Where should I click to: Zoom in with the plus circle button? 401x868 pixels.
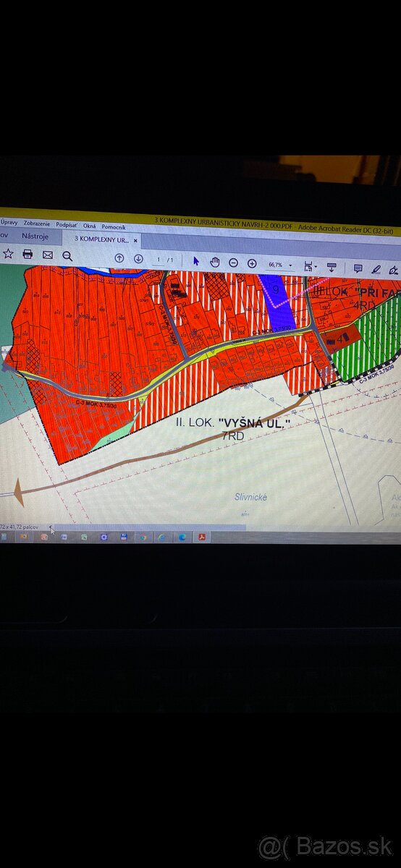coord(252,263)
